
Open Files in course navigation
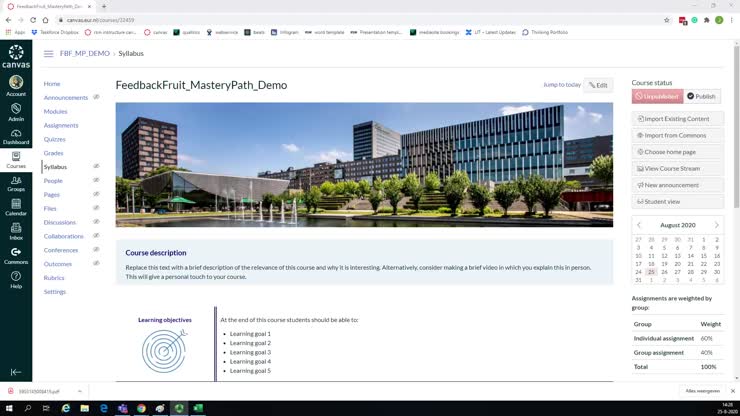[x=50, y=208]
